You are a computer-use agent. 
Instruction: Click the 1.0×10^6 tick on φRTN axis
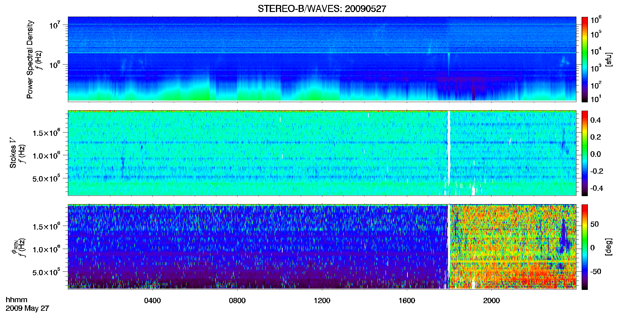(x=47, y=249)
